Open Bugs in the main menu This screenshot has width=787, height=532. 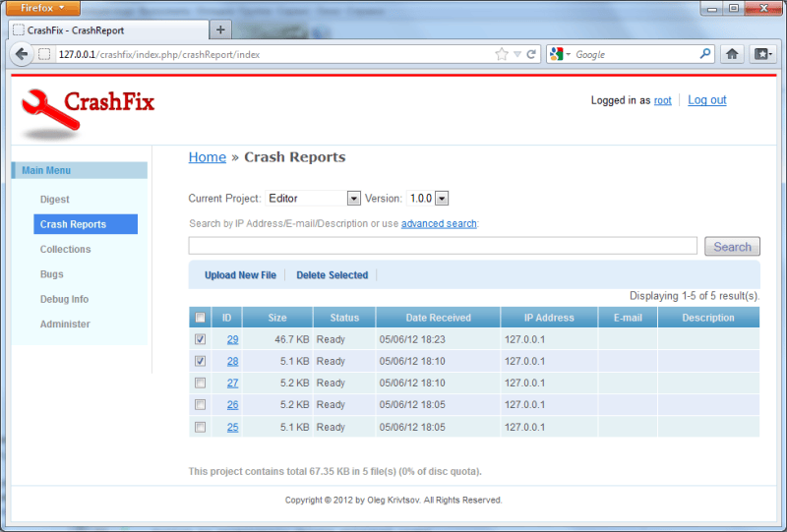52,274
